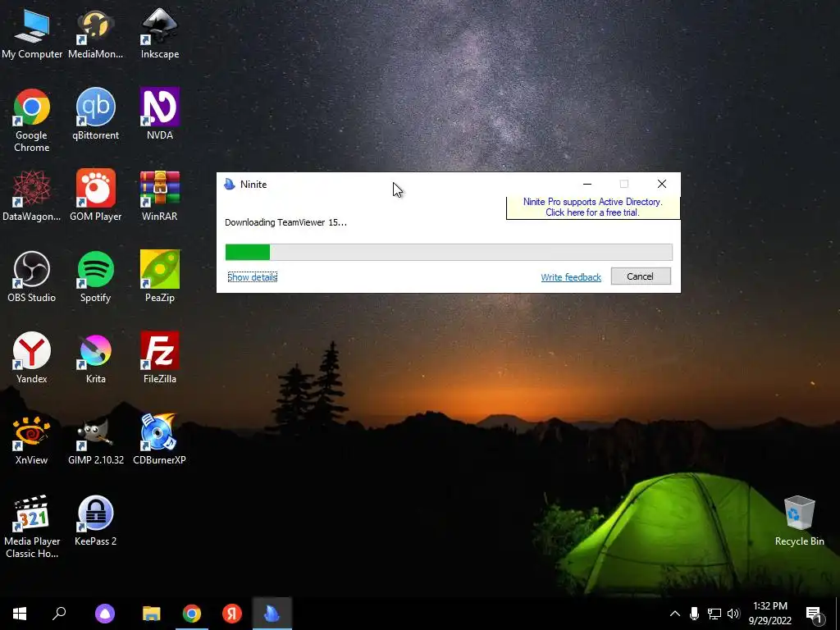840x630 pixels.
Task: Cancel the Ninite installation
Action: 641,276
